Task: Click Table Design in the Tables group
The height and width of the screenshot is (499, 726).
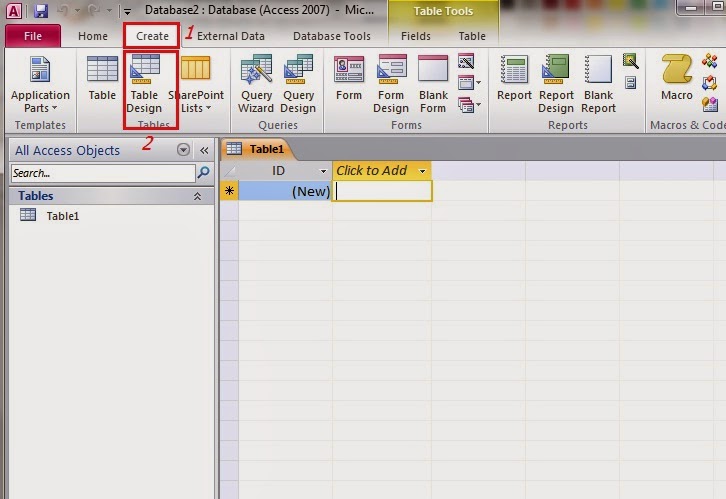Action: pyautogui.click(x=144, y=84)
